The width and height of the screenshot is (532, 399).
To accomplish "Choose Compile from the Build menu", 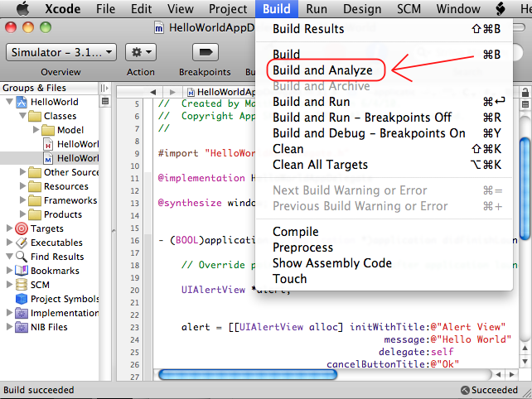I will pos(384,232).
